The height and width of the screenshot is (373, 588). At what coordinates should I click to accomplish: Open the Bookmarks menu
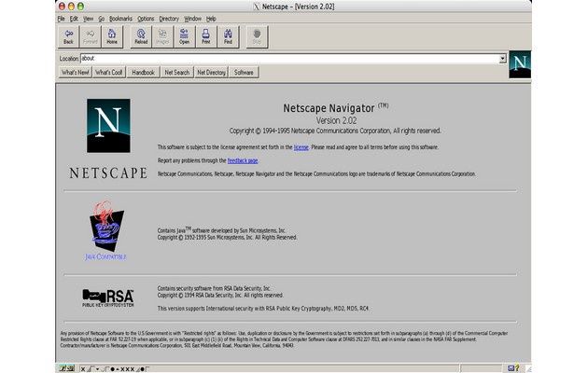pyautogui.click(x=120, y=19)
